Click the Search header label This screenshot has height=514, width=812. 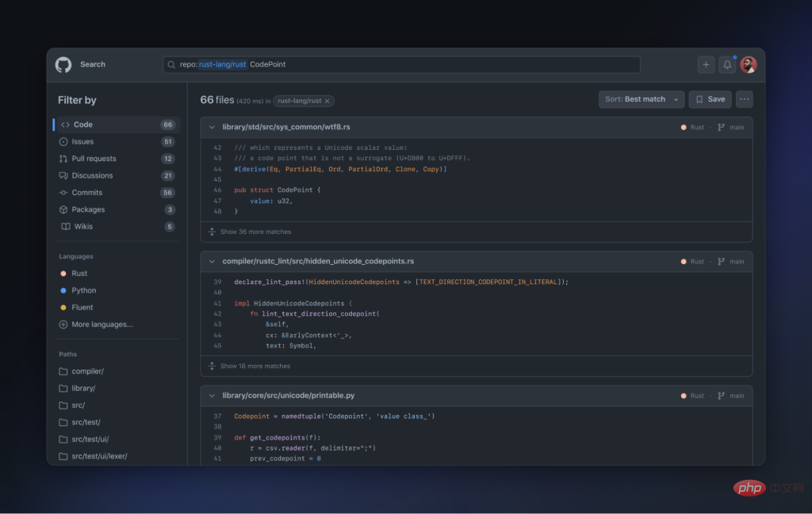click(x=93, y=64)
